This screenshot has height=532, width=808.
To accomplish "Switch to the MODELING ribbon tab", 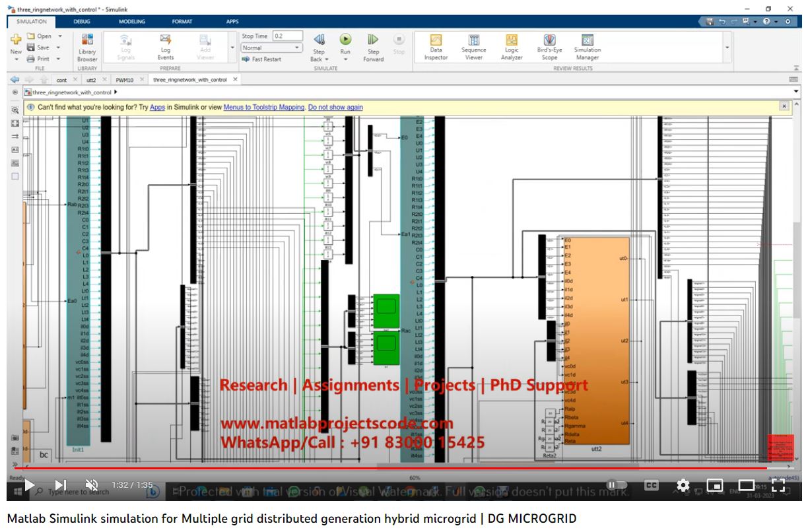I will coord(131,21).
